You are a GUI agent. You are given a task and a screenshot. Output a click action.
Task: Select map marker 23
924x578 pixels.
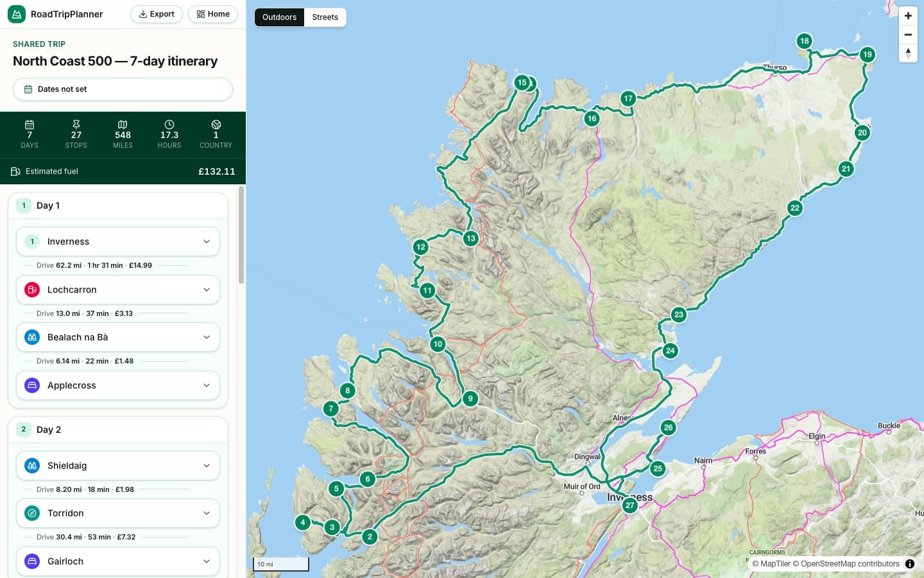[x=679, y=314]
